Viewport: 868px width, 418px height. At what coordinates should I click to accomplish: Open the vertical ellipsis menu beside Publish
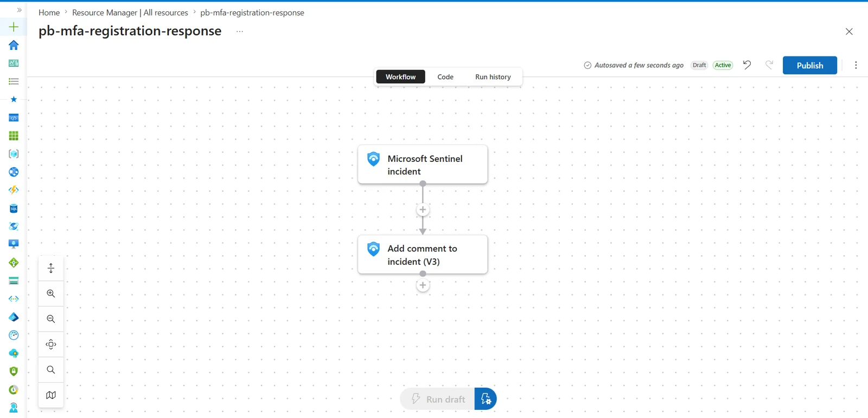click(x=856, y=65)
